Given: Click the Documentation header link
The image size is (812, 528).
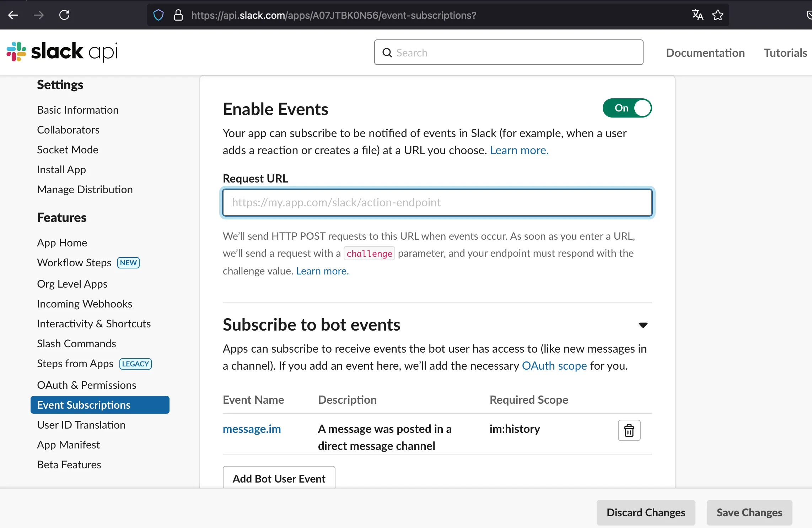Looking at the screenshot, I should coord(705,53).
